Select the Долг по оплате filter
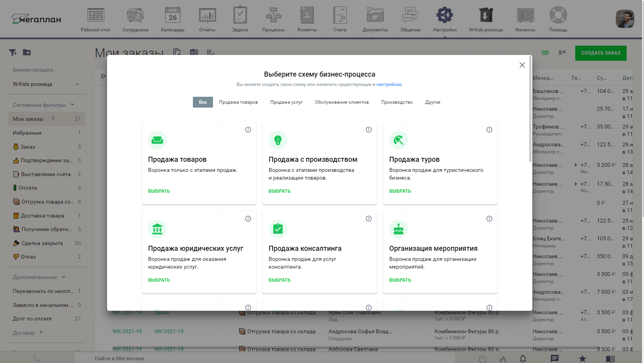644x363 pixels. pos(46,318)
